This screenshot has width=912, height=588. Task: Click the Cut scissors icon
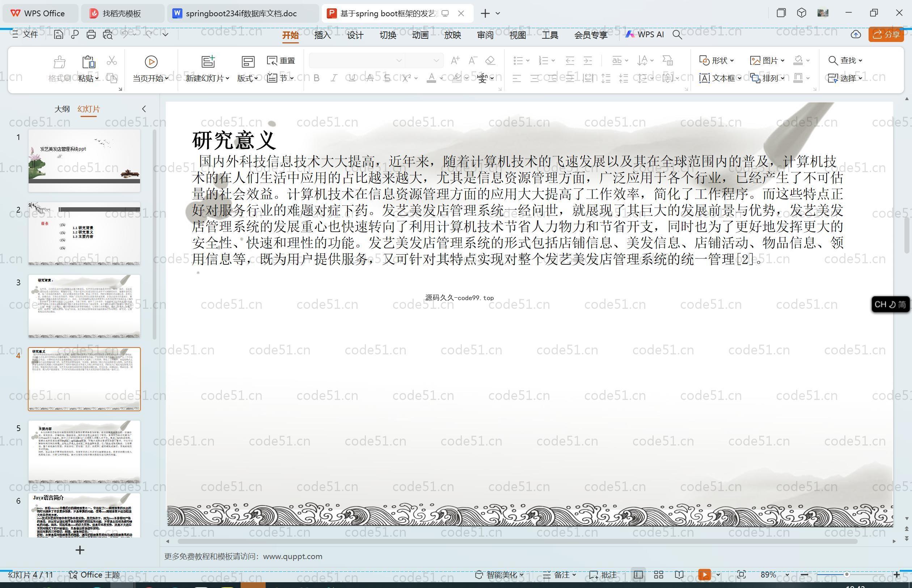111,60
